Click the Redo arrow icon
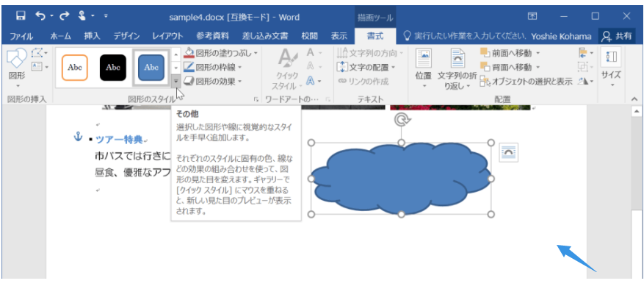 point(65,16)
